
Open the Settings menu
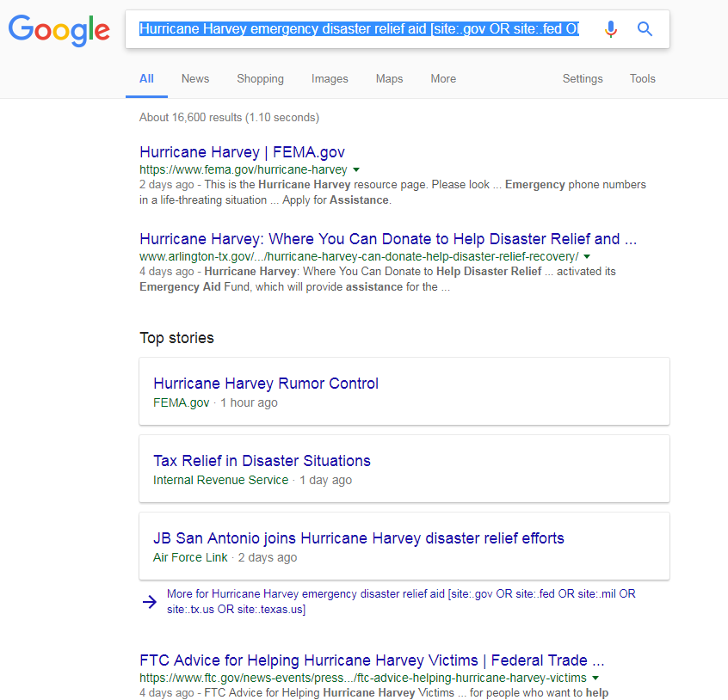[x=583, y=79]
